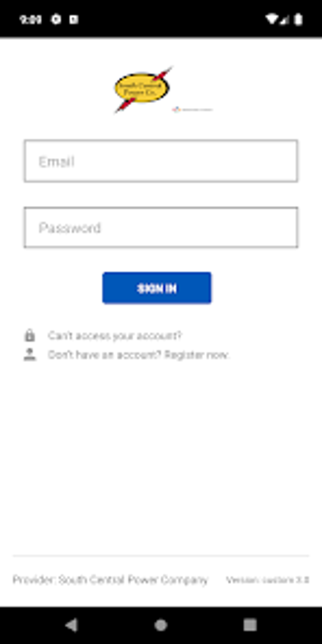
Task: Tap the blue SIGN IN button
Action: (x=157, y=288)
